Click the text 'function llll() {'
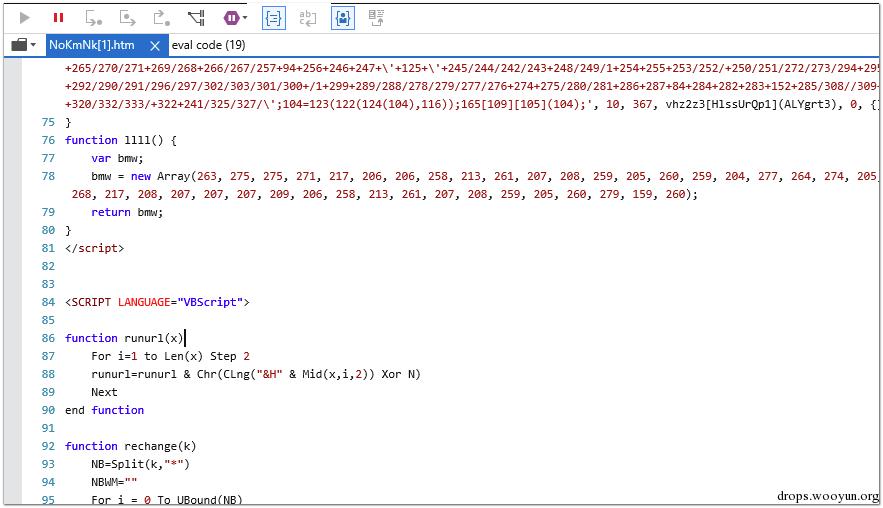The image size is (883, 508). (x=121, y=140)
